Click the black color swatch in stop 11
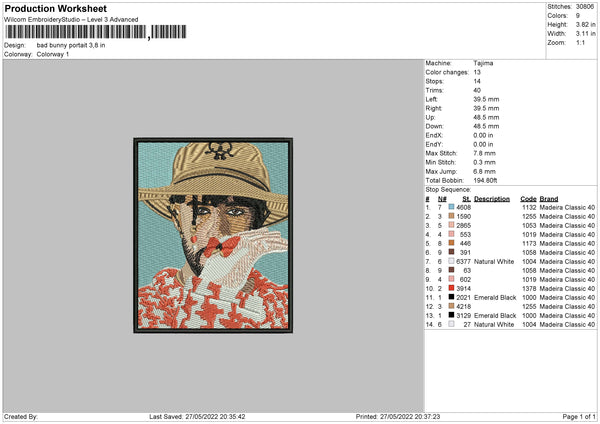Viewport: 600px width, 424px height. coord(452,297)
